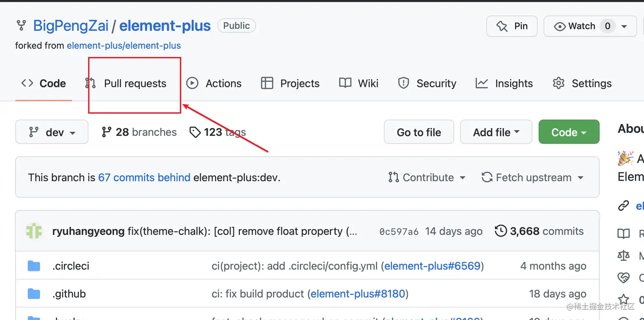Open the element-plus repository name link
644x320 pixels.
pyautogui.click(x=165, y=26)
